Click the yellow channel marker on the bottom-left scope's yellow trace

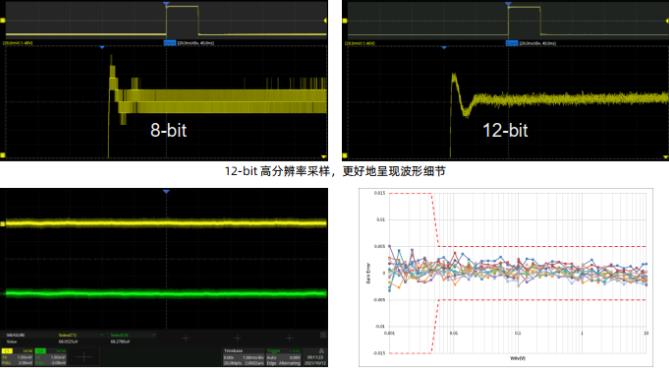(x=3, y=224)
